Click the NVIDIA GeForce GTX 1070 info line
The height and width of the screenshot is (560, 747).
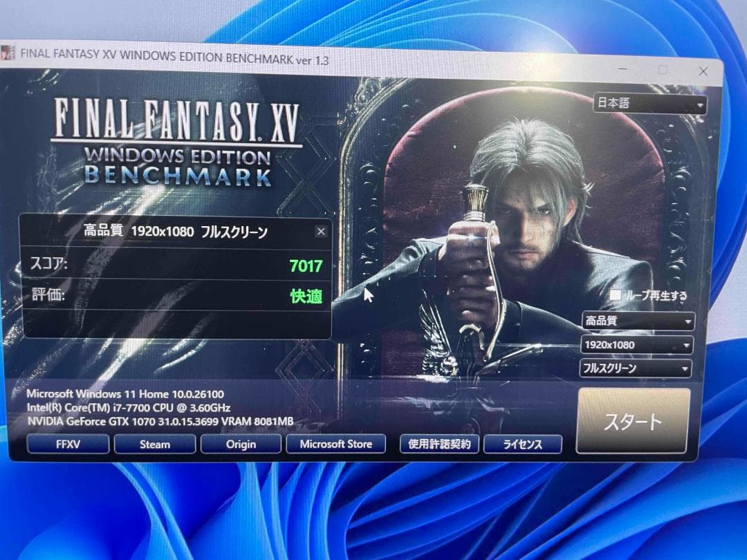point(160,420)
